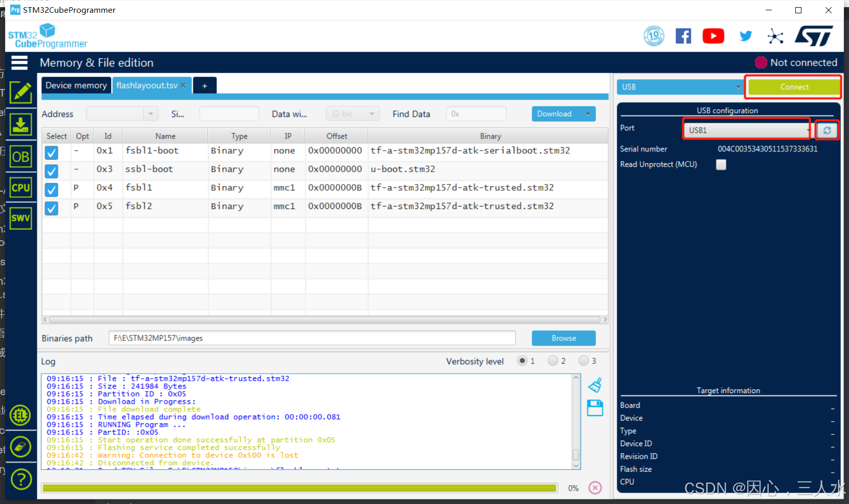Open the 32-bit data width dropdown

click(x=353, y=114)
